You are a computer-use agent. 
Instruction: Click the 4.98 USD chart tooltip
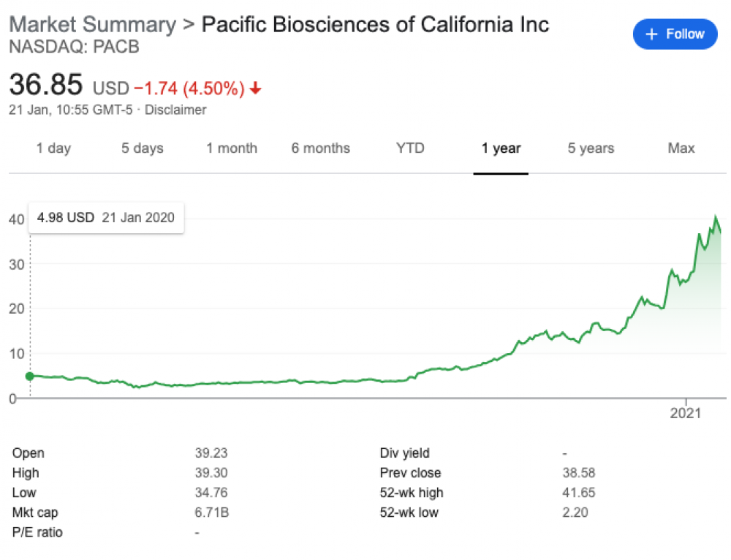pyautogui.click(x=106, y=218)
